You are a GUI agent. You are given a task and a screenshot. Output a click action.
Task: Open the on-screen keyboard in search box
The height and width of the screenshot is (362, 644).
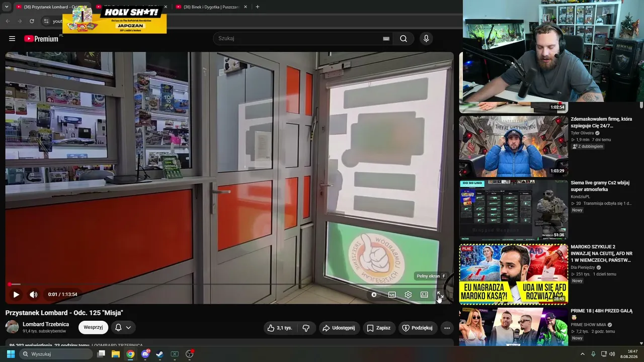point(386,39)
